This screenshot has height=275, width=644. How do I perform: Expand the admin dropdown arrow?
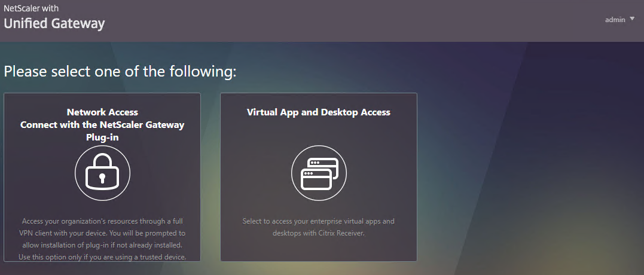point(632,19)
